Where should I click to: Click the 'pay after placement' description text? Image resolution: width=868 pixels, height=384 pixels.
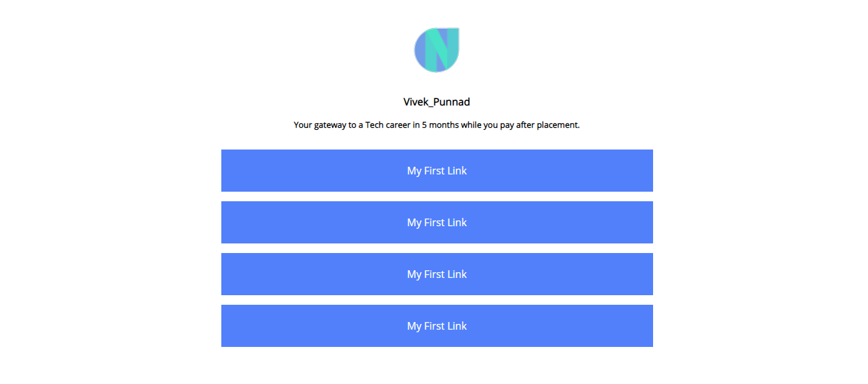click(437, 125)
